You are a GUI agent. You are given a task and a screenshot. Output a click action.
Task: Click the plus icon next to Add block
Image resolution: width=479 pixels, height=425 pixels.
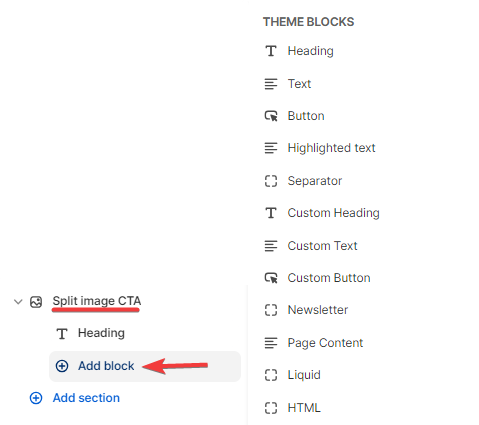click(62, 366)
